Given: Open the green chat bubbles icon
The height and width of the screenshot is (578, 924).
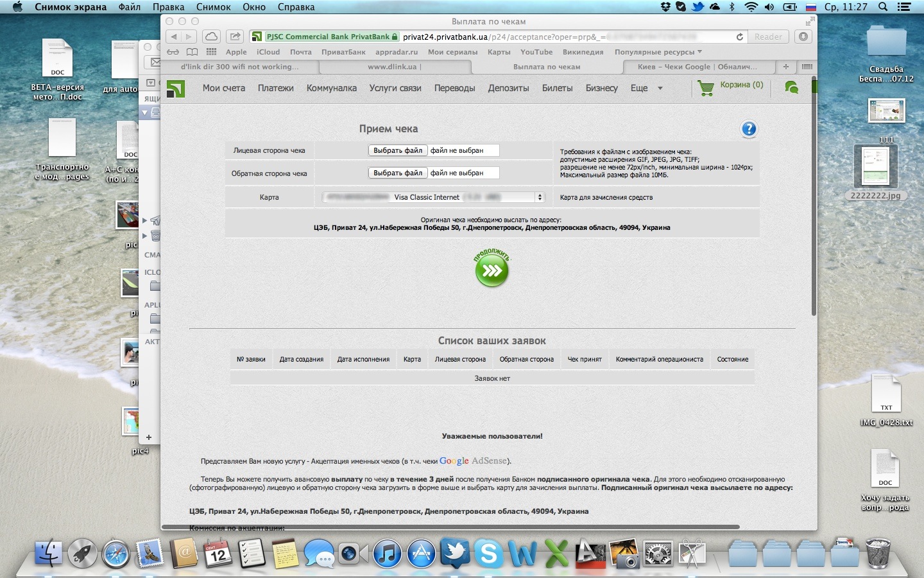Looking at the screenshot, I should pos(792,88).
